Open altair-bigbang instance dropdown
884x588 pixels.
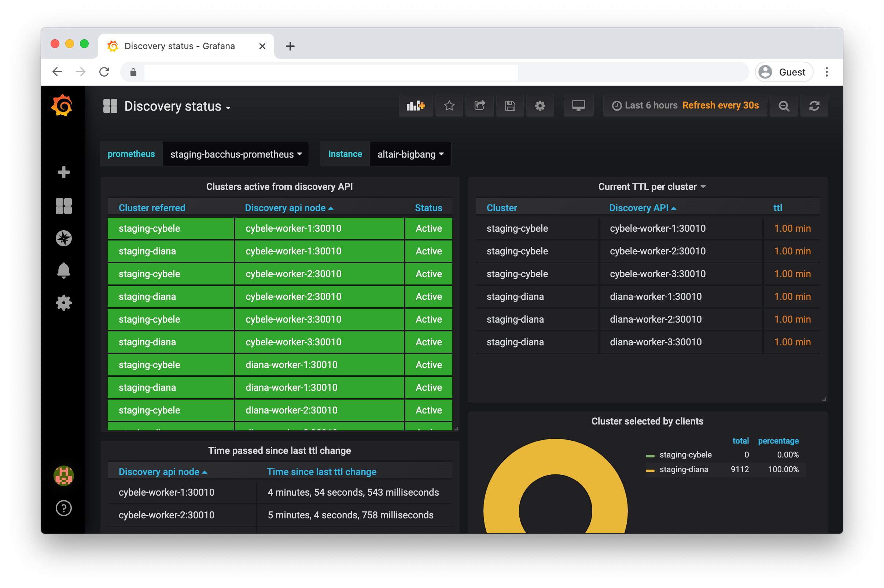point(410,154)
